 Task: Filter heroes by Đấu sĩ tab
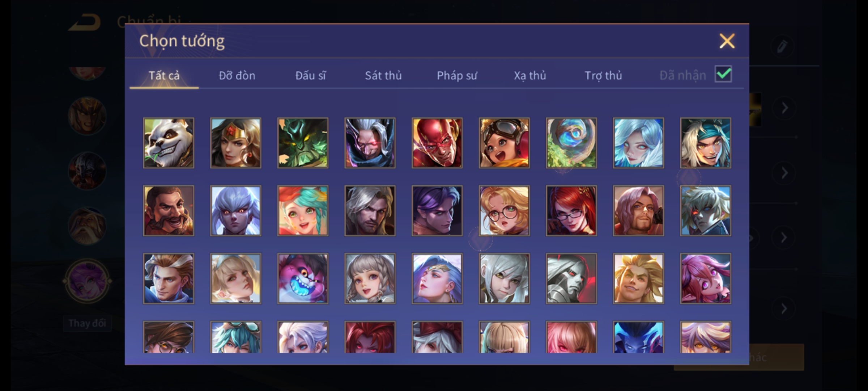311,75
